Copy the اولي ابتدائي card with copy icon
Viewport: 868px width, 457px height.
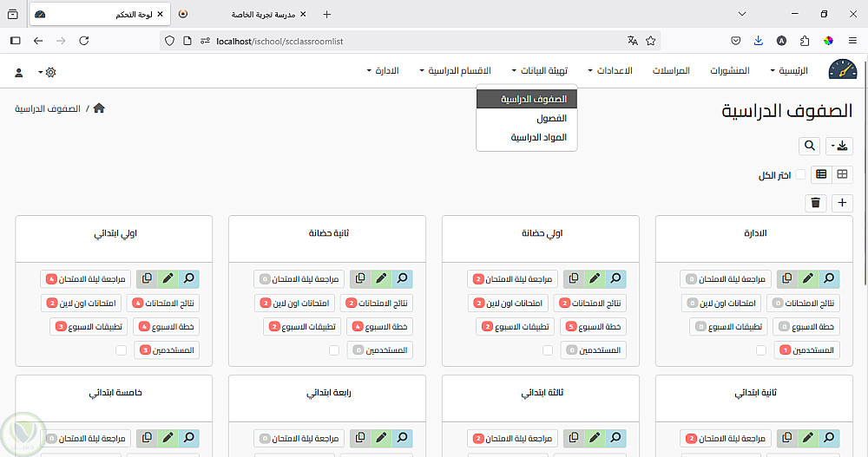(x=147, y=278)
